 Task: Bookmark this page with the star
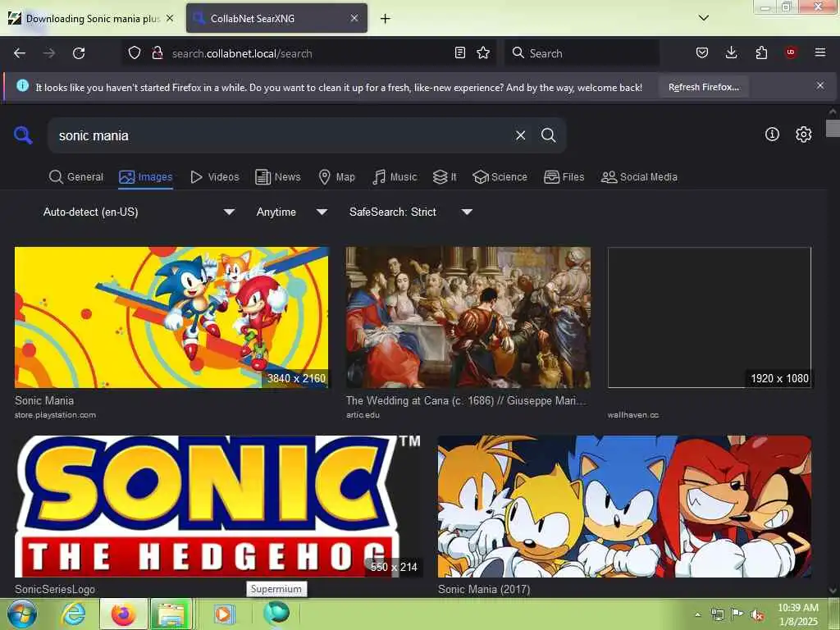pyautogui.click(x=483, y=53)
